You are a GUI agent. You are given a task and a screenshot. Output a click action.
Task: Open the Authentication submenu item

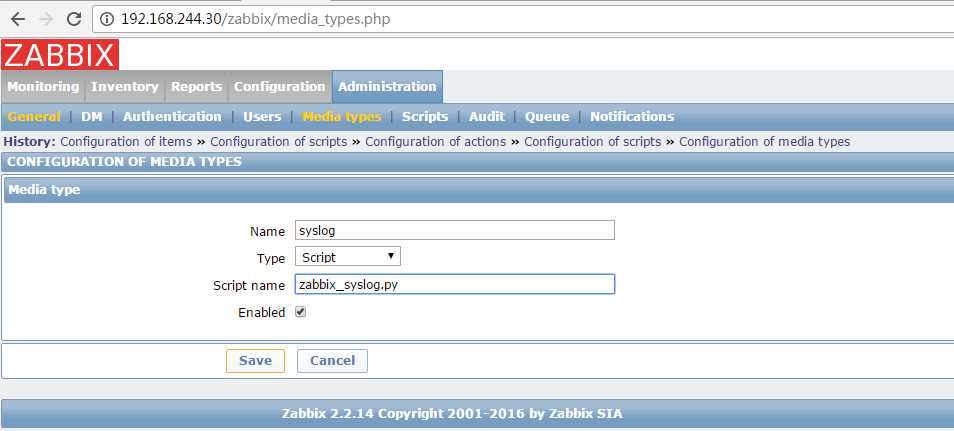coord(172,116)
